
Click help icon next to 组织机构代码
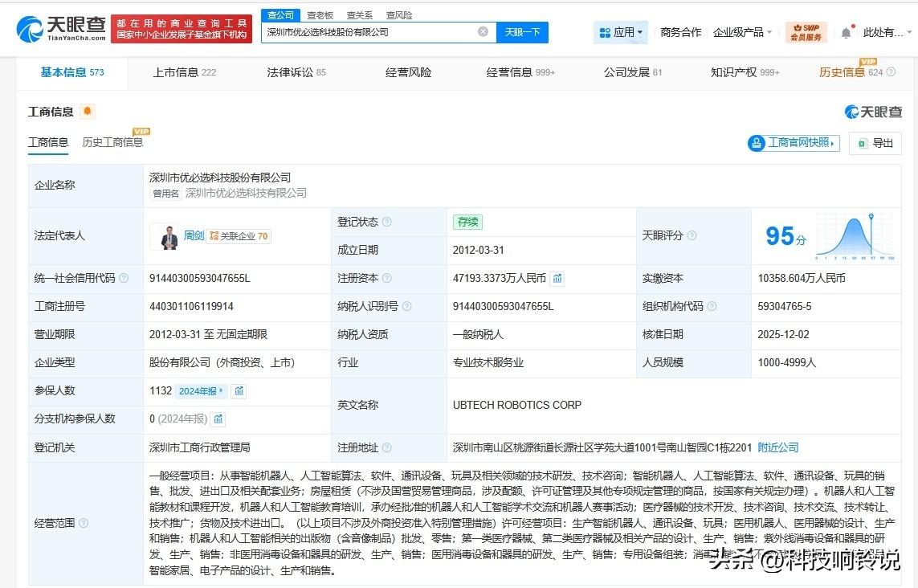pos(712,306)
